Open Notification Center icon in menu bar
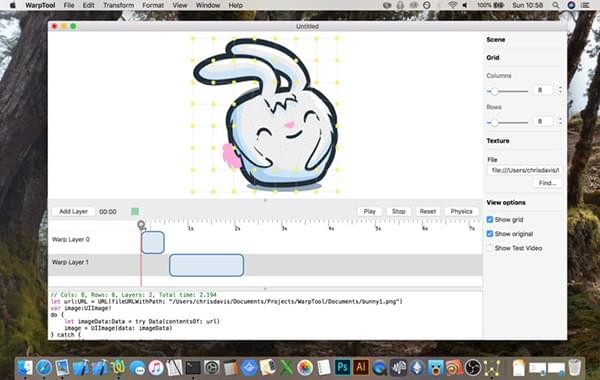 pyautogui.click(x=585, y=5)
